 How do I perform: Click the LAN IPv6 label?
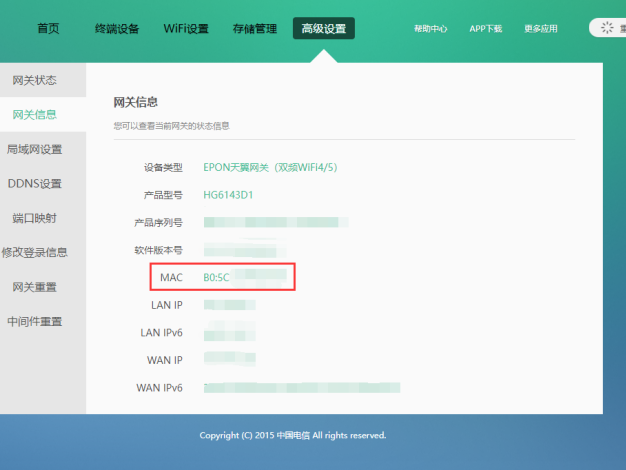(161, 333)
